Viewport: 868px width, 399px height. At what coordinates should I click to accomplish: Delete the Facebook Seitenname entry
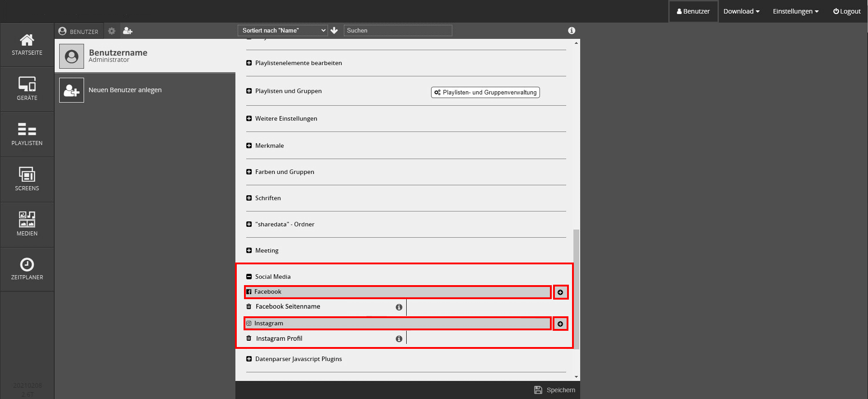coord(249,306)
